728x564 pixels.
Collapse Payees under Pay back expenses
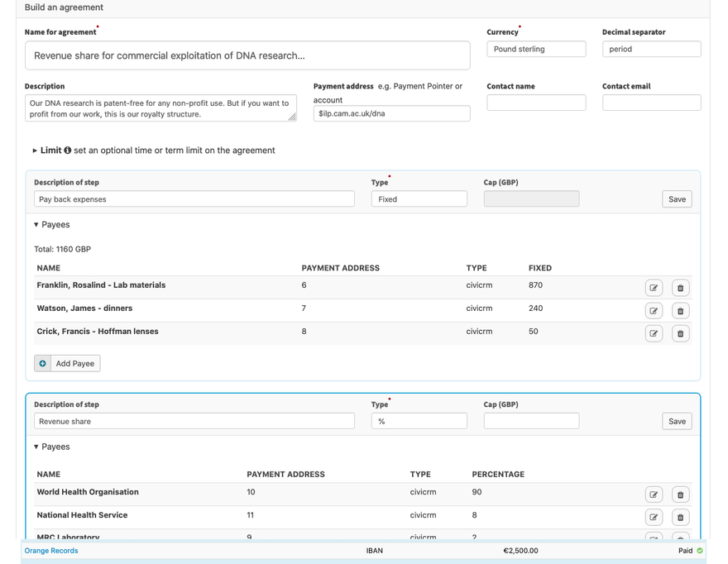pos(51,225)
